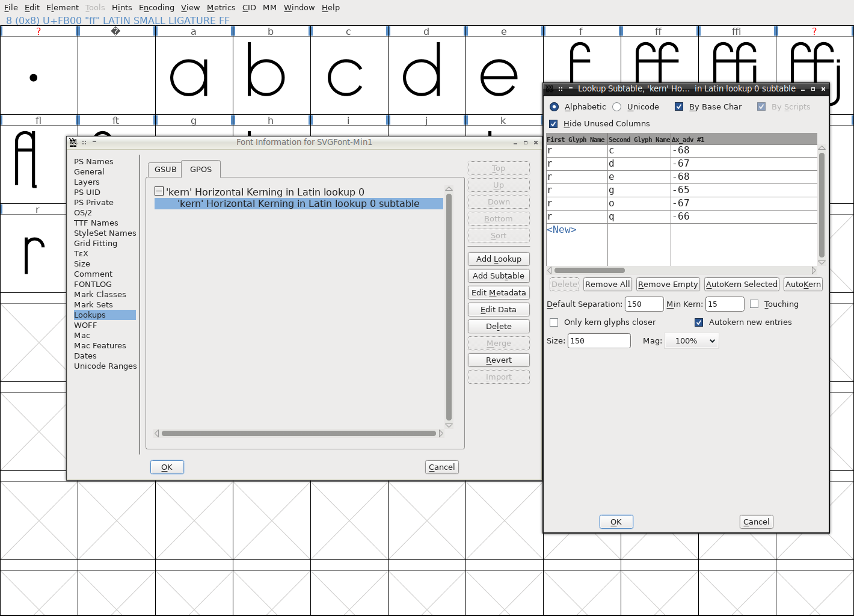This screenshot has width=854, height=616.
Task: Select the period glyph cell in font view
Action: pos(39,75)
